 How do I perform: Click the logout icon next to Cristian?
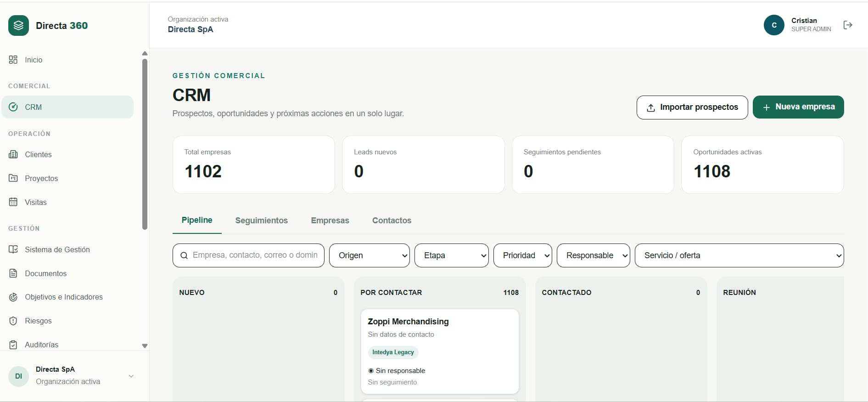click(x=848, y=25)
